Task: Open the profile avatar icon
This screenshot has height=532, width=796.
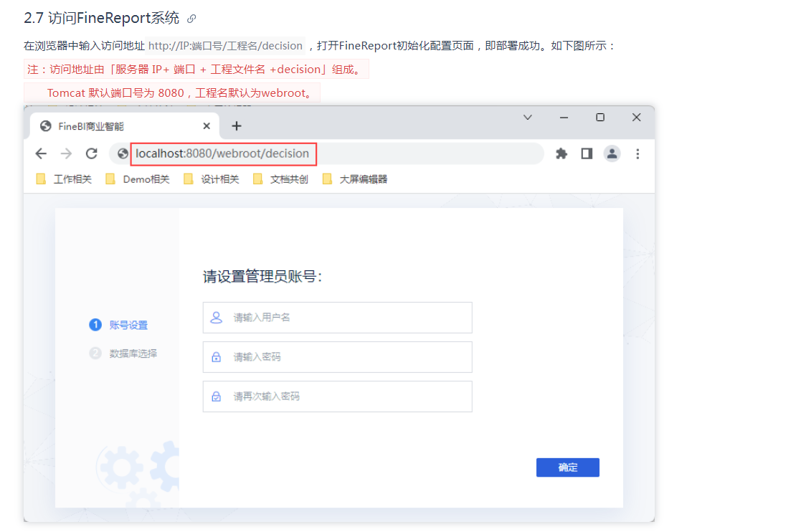Action: pyautogui.click(x=612, y=153)
